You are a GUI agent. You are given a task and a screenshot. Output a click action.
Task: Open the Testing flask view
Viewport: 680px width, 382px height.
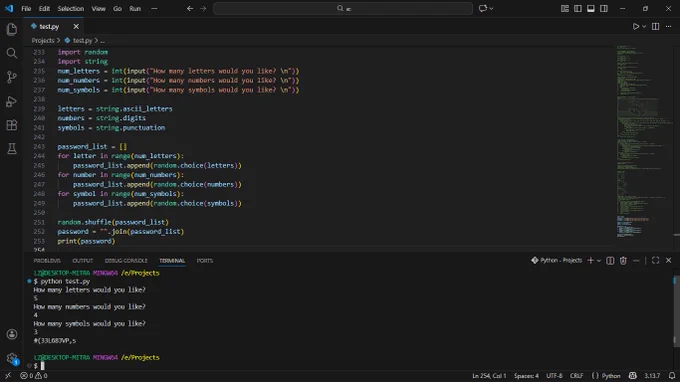[12, 149]
